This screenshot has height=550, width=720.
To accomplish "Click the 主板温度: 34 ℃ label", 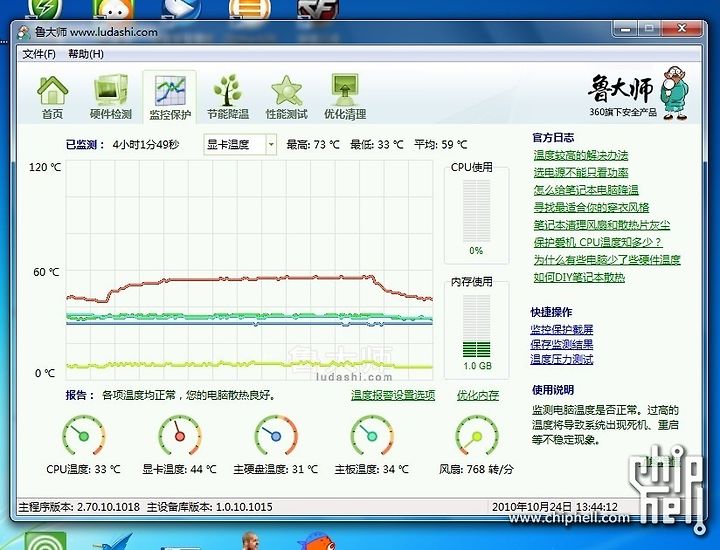I will click(371, 469).
